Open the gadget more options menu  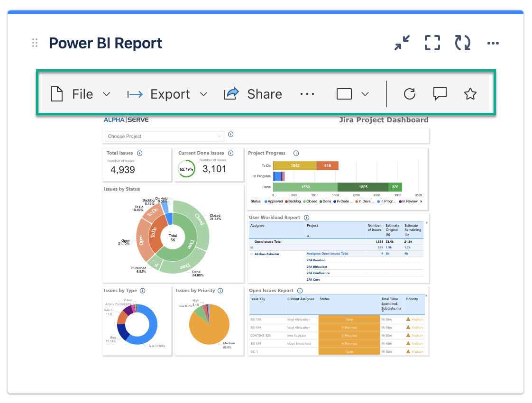(493, 43)
